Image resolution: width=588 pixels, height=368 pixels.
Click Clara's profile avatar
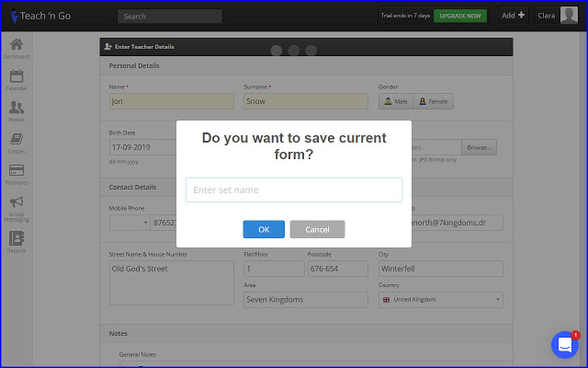569,16
